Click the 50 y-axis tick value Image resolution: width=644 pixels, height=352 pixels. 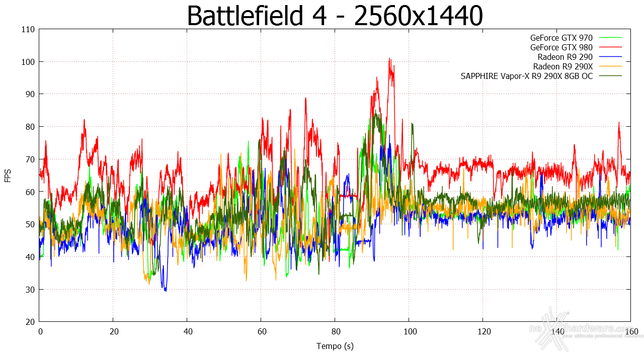[x=30, y=224]
